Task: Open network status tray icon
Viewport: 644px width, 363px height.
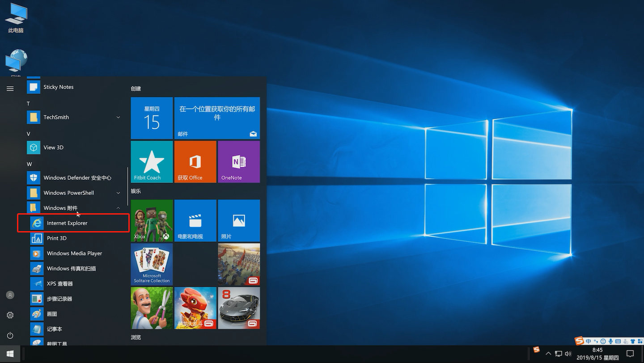Action: [559, 354]
